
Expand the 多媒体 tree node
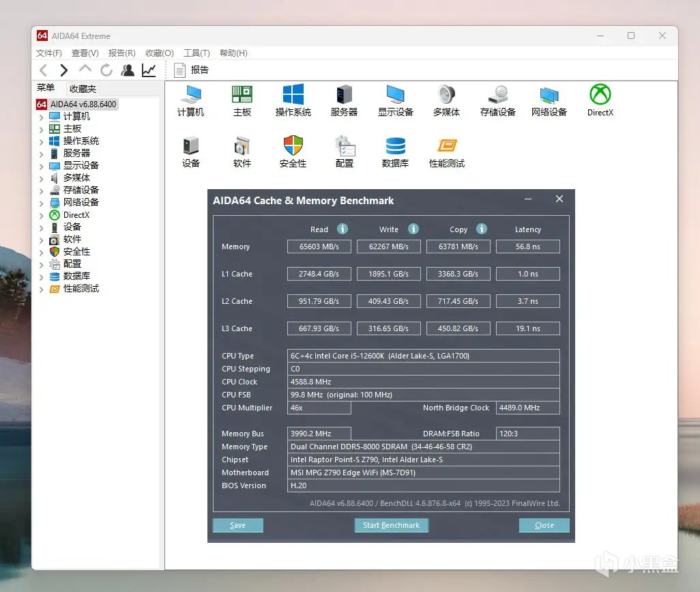pos(41,179)
